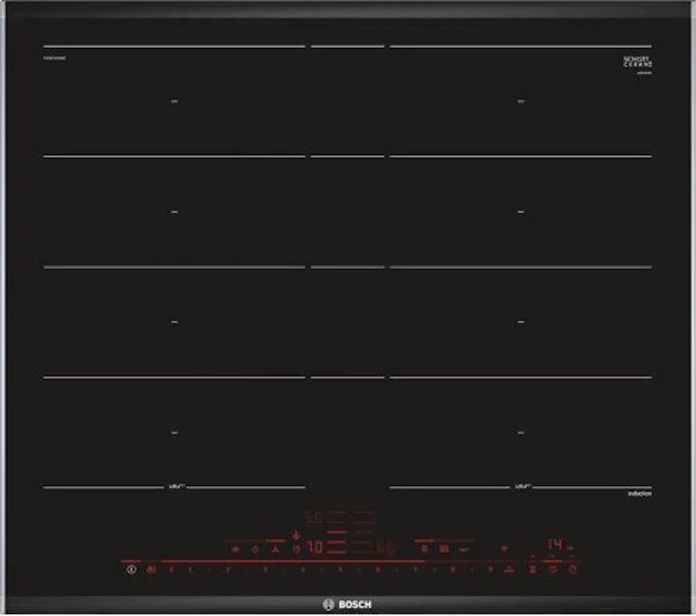The image size is (696, 616).
Task: Tap the kitchen timer clock icon at far right
Action: click(x=573, y=570)
